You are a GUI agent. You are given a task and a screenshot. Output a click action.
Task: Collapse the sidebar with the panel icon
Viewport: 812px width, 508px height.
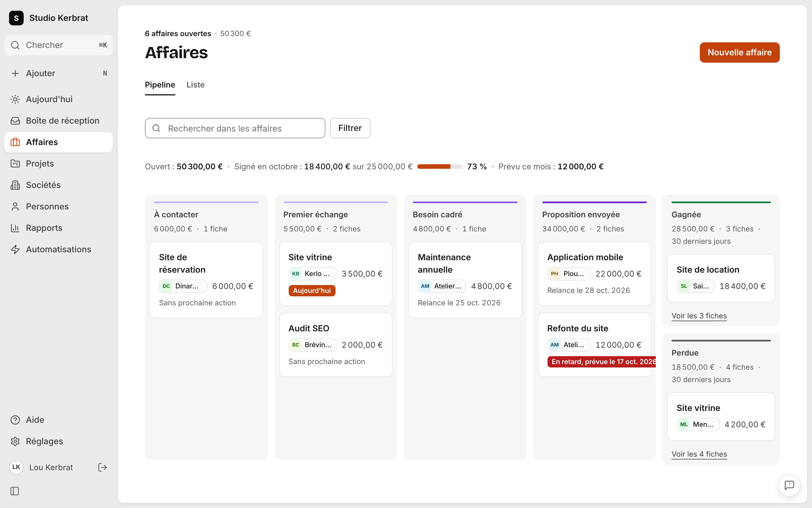(x=15, y=491)
